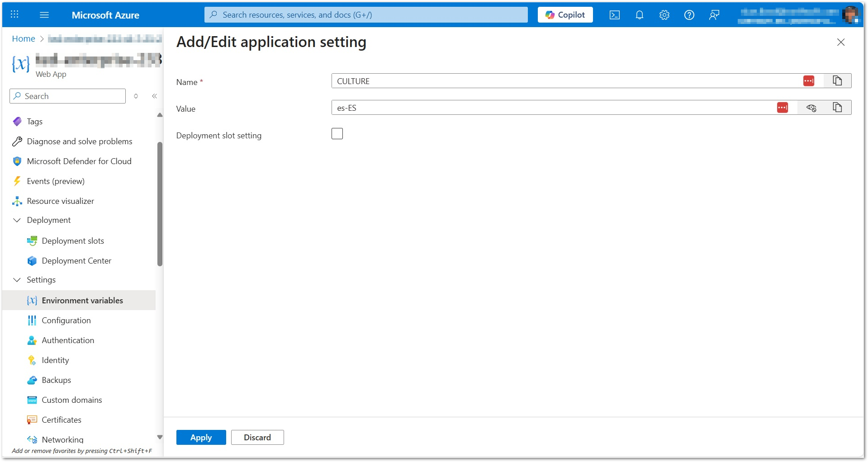Copy the Name field using its copy icon
This screenshot has width=868, height=462.
click(837, 80)
